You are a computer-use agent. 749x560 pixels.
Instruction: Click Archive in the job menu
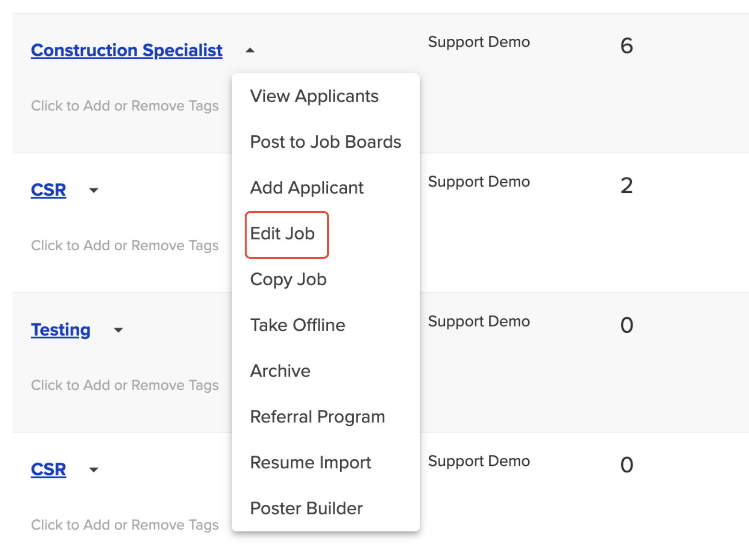coord(280,371)
